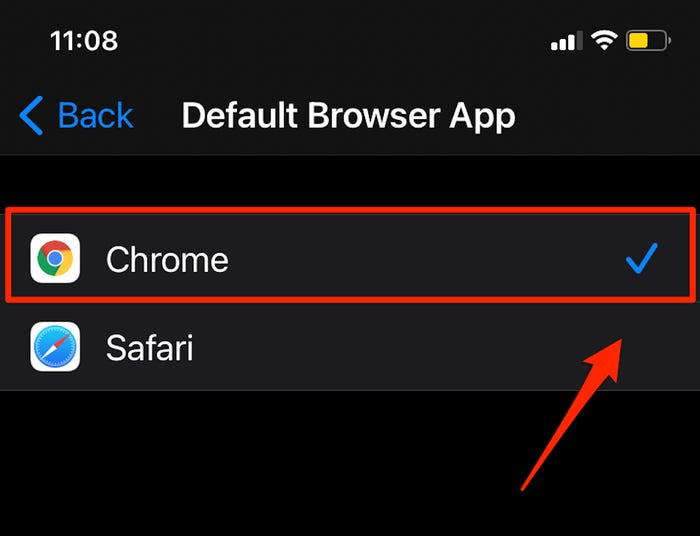Tap the 11:08 clock in status bar
This screenshot has height=536, width=700.
(83, 41)
